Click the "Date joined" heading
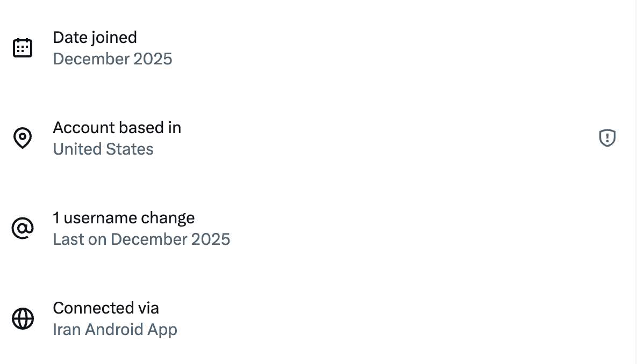This screenshot has height=364, width=644. 95,38
